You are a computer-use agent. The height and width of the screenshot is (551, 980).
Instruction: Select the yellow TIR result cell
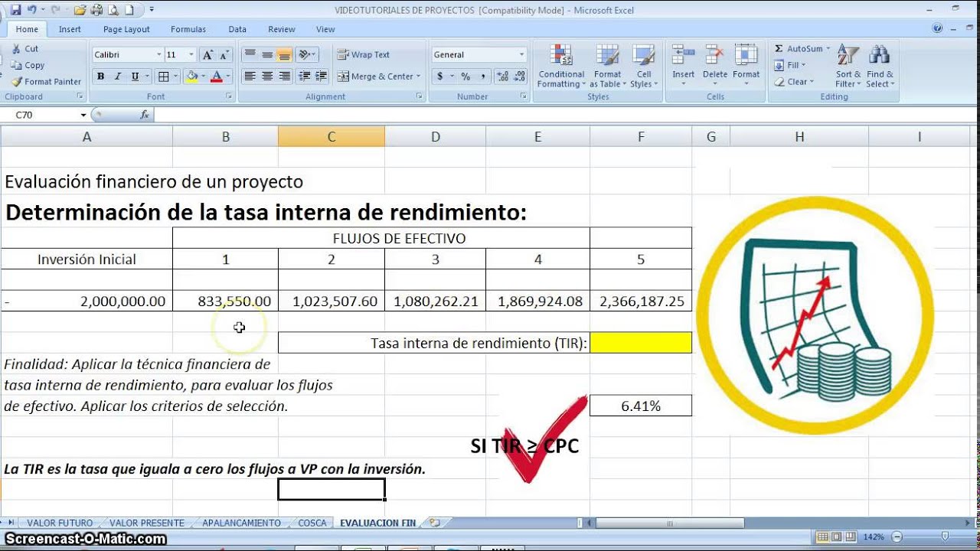pyautogui.click(x=641, y=343)
